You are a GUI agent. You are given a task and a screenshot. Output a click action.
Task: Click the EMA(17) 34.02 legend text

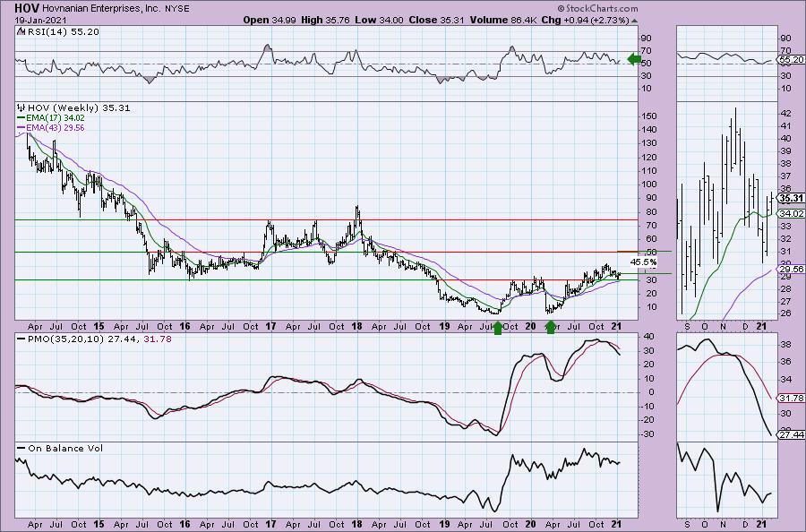(56, 117)
